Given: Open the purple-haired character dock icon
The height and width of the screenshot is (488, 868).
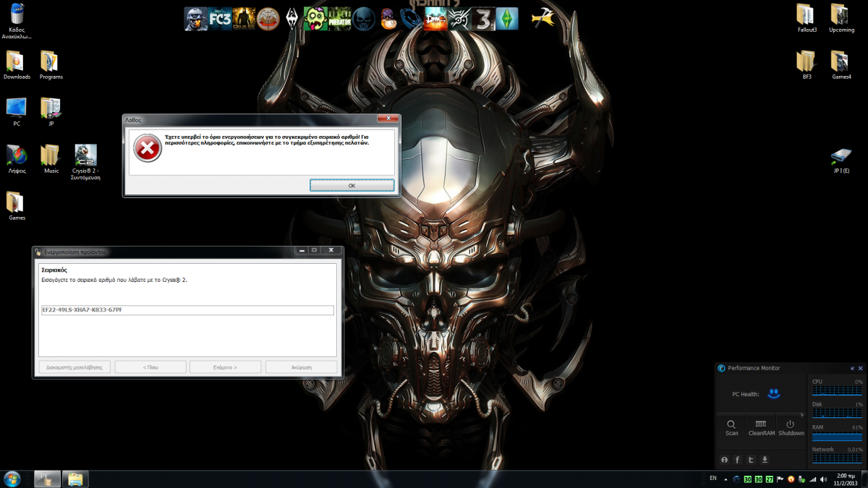Looking at the screenshot, I should (388, 19).
